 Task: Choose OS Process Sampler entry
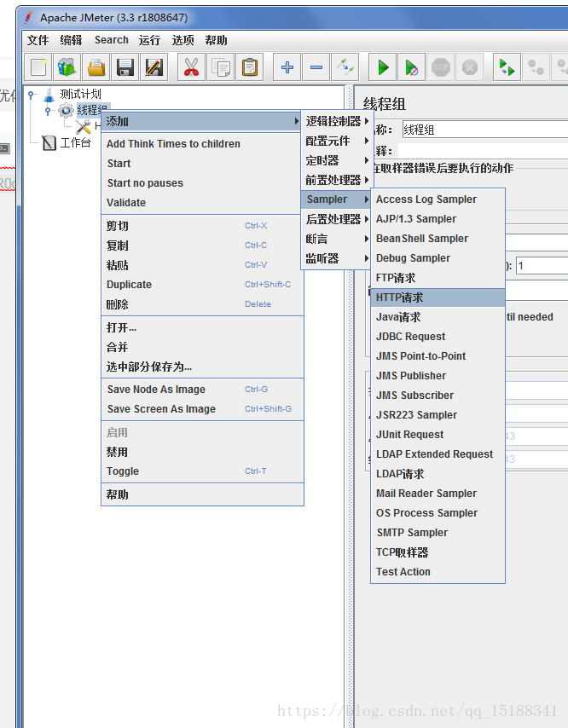pyautogui.click(x=438, y=513)
